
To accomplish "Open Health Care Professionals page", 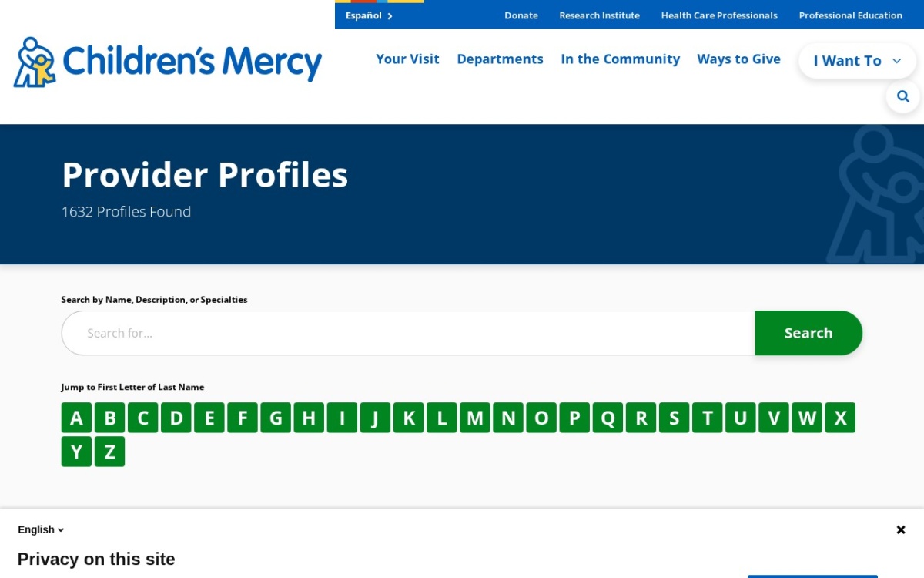I will [719, 15].
